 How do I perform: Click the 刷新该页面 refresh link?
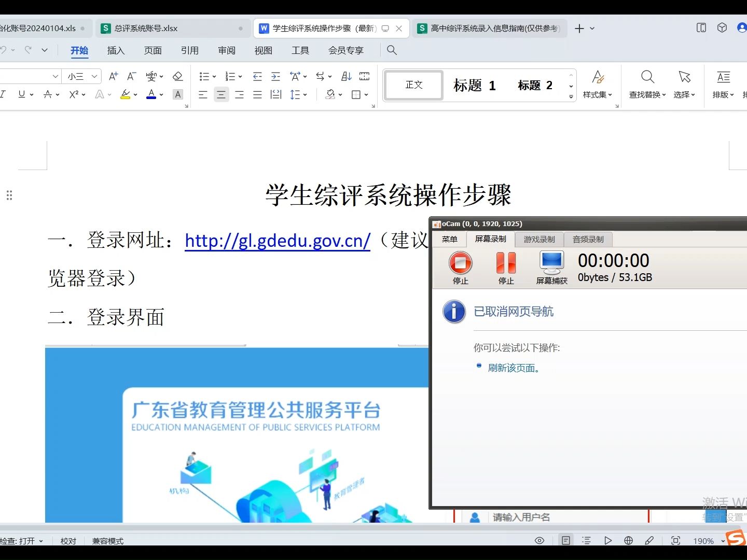(513, 367)
